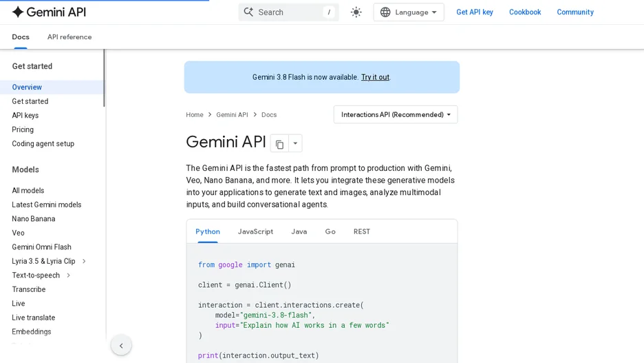Open Live in the sidebar
644x363 pixels.
point(19,303)
